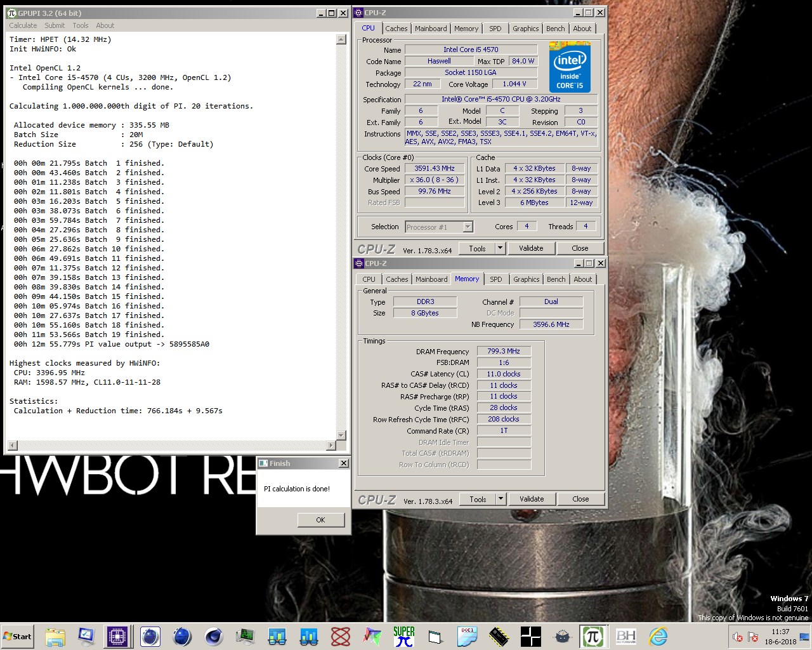The image size is (812, 650).
Task: Open the Calculate menu in GPUPI
Action: coord(23,25)
